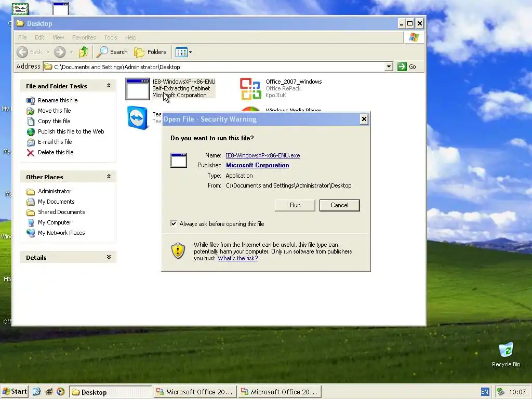Click the Rename this file text
Image resolution: width=532 pixels, height=399 pixels.
(58, 100)
